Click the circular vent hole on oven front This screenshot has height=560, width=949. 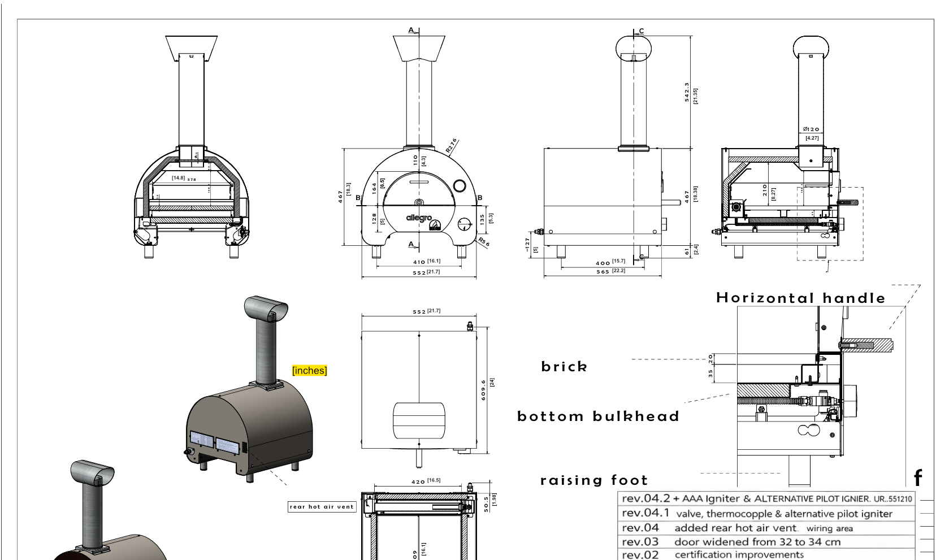coord(460,185)
